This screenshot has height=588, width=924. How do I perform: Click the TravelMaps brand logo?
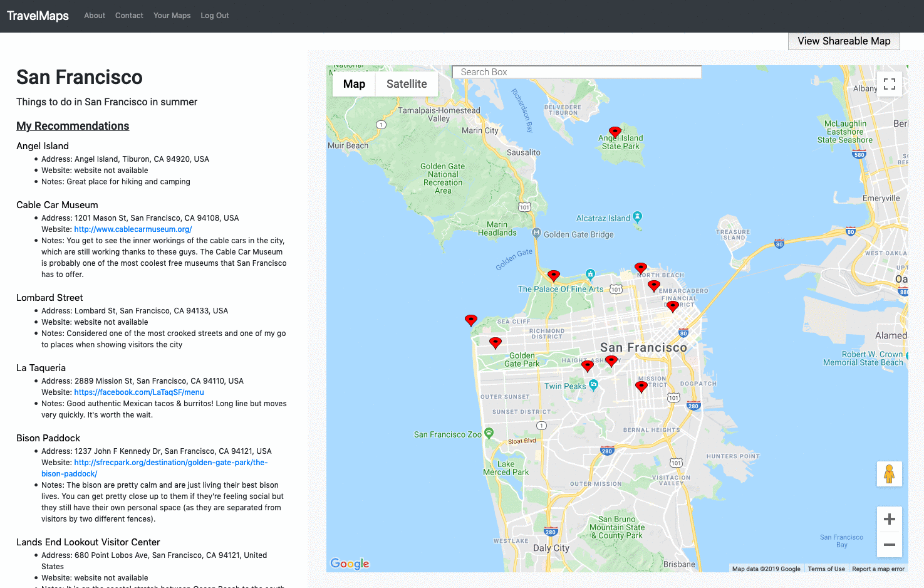[38, 16]
